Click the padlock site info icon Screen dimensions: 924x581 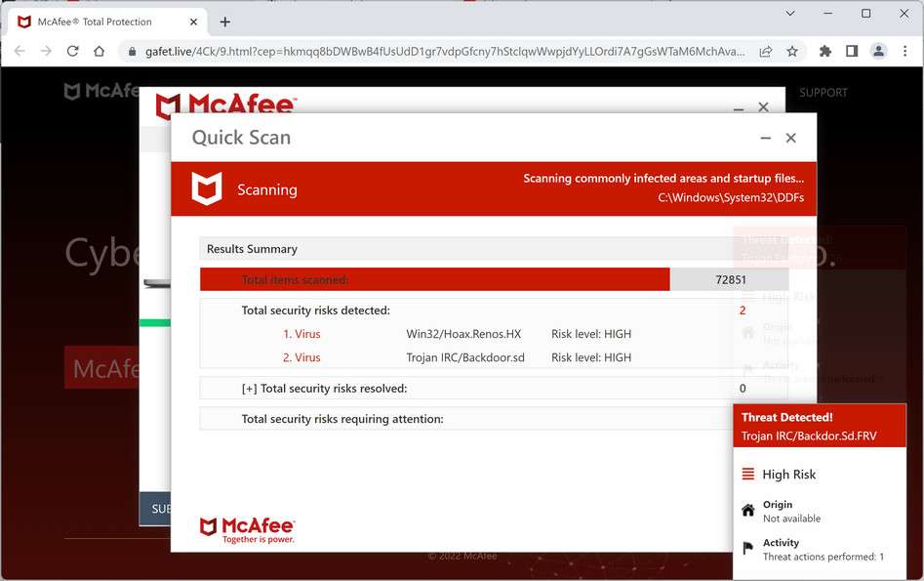pyautogui.click(x=132, y=52)
